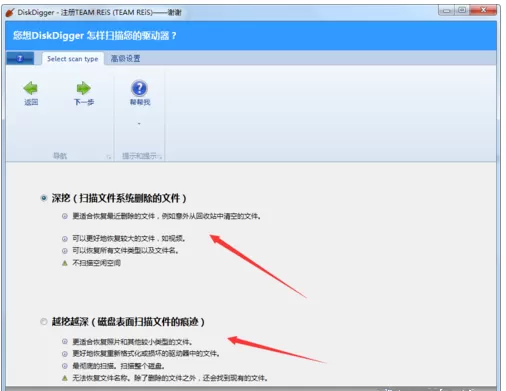Image resolution: width=506 pixels, height=391 pixels.
Task: Open the blue Help me question icon
Action: [139, 88]
